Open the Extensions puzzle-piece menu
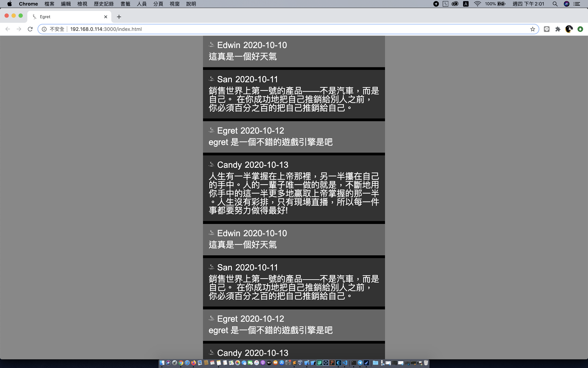This screenshot has width=588, height=368. 558,29
